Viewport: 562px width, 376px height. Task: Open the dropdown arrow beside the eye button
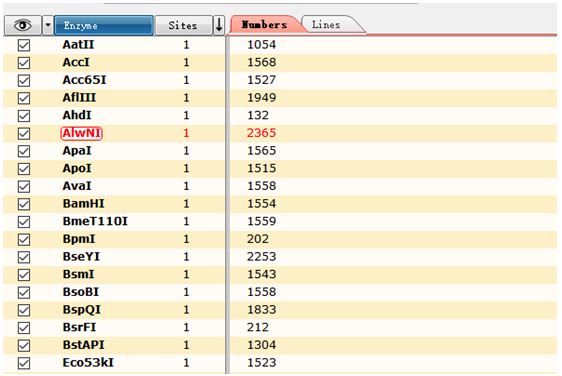coord(48,25)
